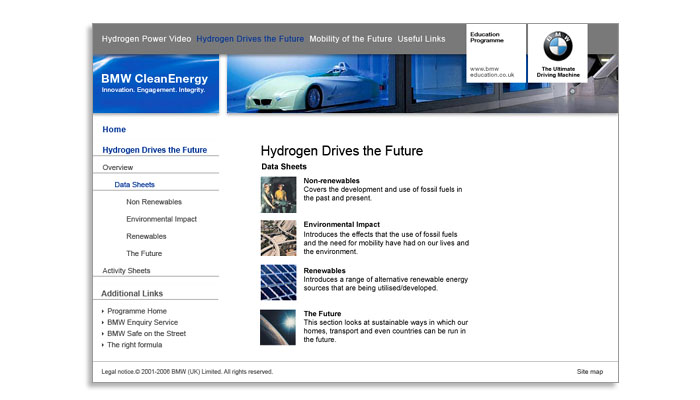Open the BMW CleanEnergy banner logo
Screen dimensions: 700x400
coord(156,84)
